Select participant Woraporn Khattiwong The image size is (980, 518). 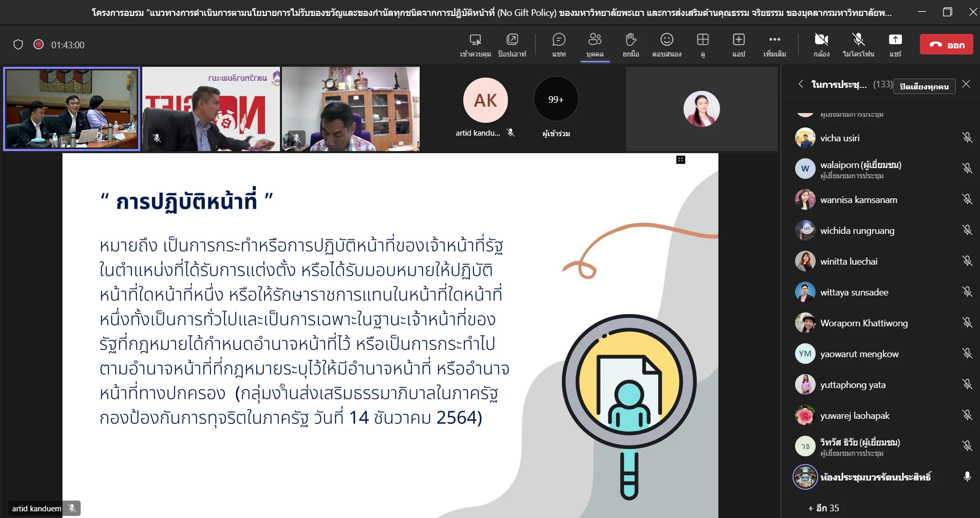tap(880, 323)
